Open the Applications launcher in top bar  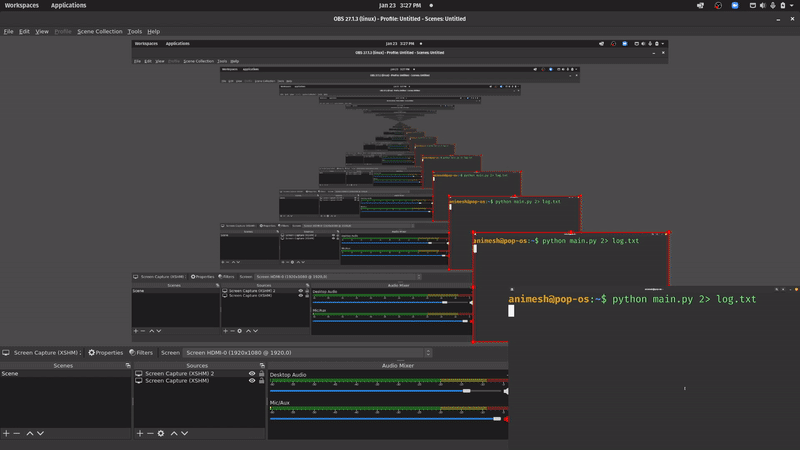[68, 6]
